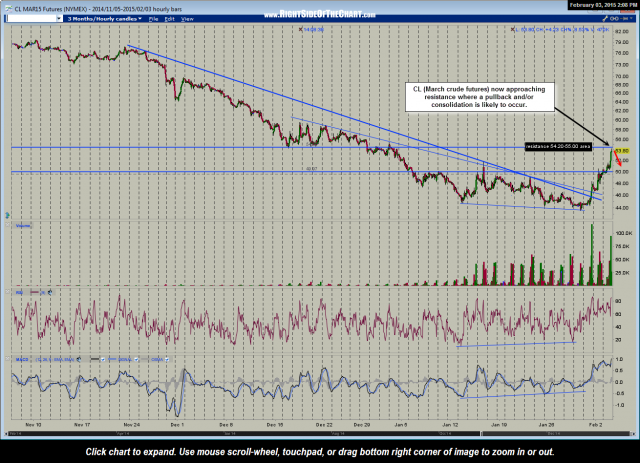This screenshot has width=640, height=463.
Task: Click the 82.00 price axis label
Action: (x=622, y=31)
